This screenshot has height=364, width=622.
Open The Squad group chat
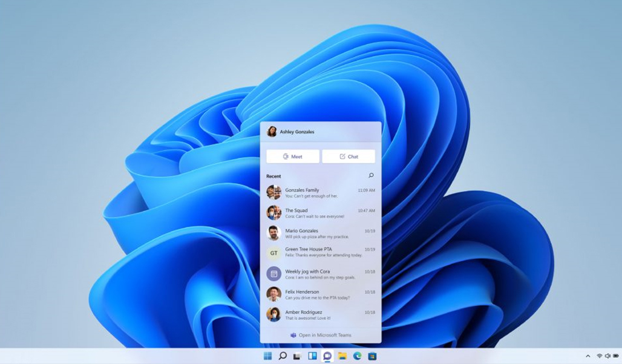pos(321,213)
